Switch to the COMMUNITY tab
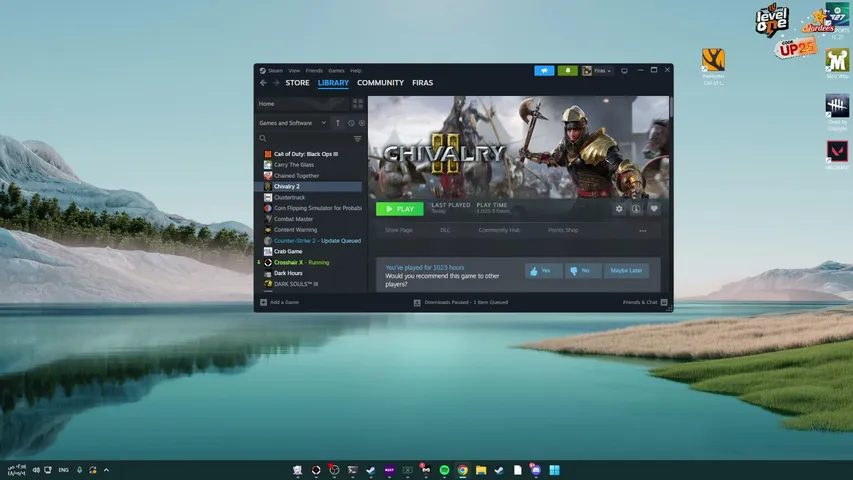Image resolution: width=853 pixels, height=480 pixels. (x=380, y=83)
